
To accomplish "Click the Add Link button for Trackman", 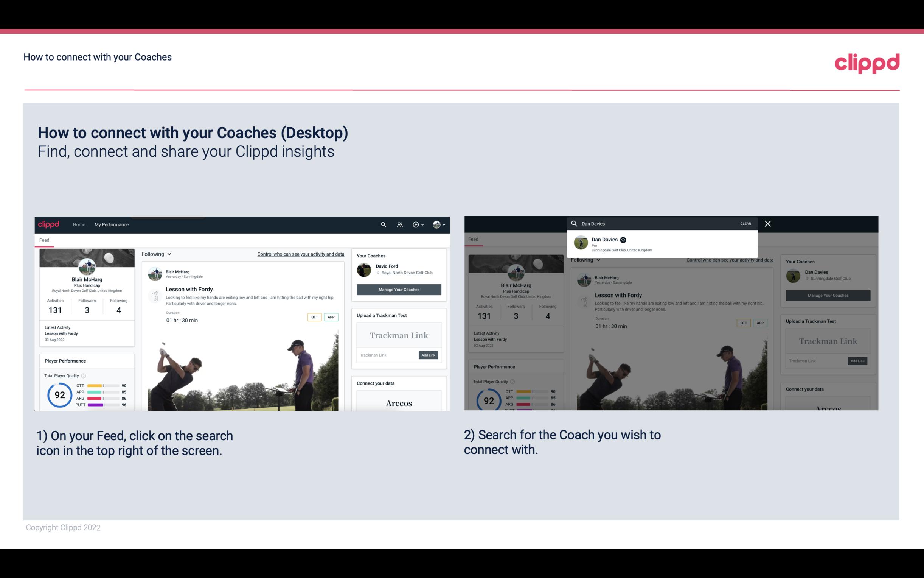I will point(429,355).
